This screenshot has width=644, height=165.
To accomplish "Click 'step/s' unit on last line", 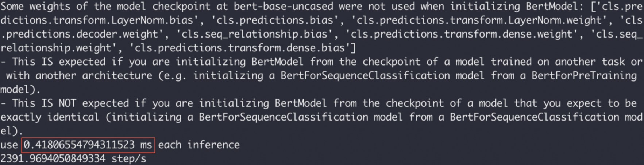I will (129, 159).
